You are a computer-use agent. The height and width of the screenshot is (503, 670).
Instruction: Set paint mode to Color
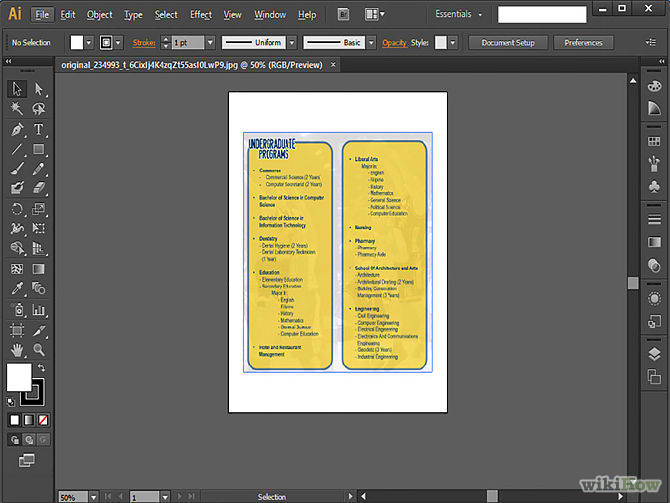15,420
